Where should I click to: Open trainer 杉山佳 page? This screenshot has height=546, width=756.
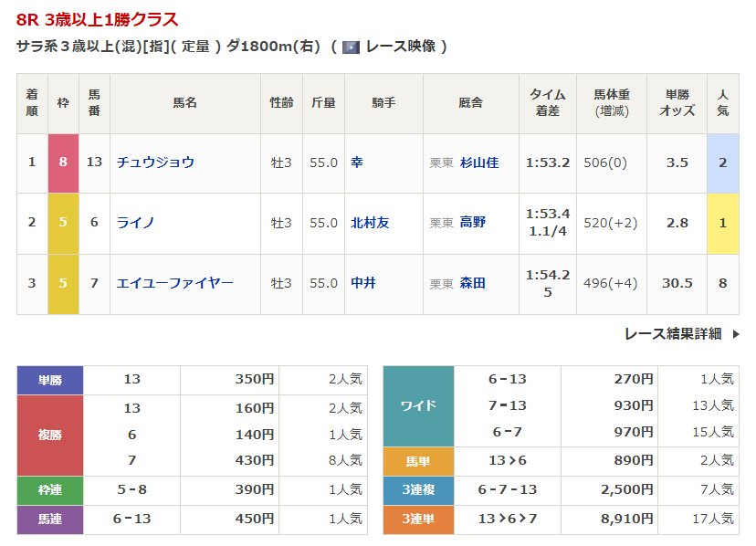(479, 163)
